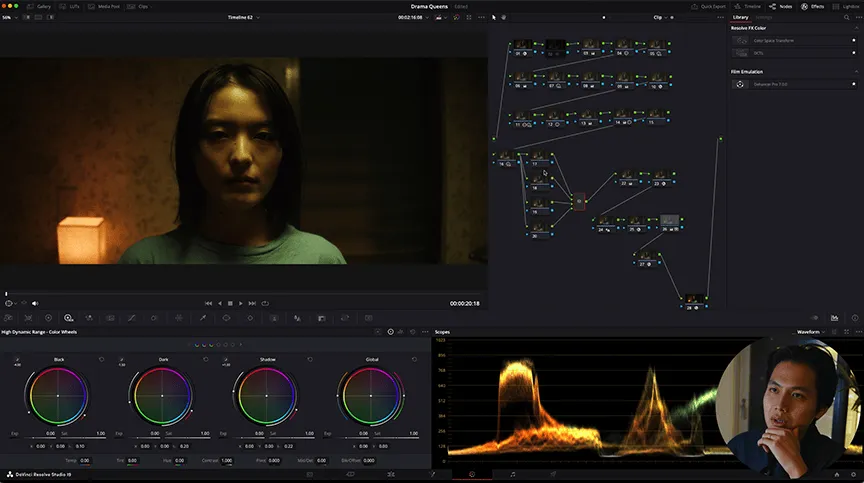
Task: Mute the viewer audio speaker icon
Action: [x=35, y=303]
